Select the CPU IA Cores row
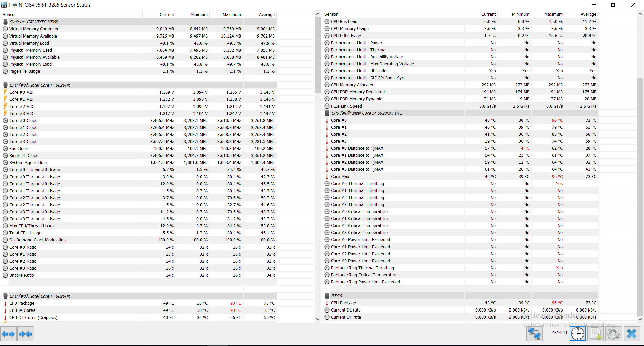The width and height of the screenshot is (644, 346). pyautogui.click(x=139, y=310)
